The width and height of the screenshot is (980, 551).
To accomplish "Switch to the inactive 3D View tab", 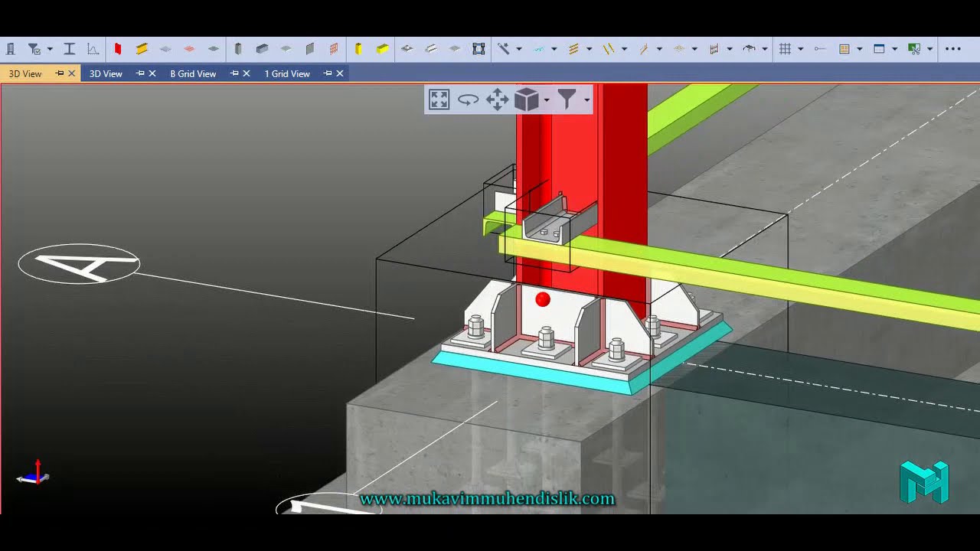I will [x=106, y=73].
